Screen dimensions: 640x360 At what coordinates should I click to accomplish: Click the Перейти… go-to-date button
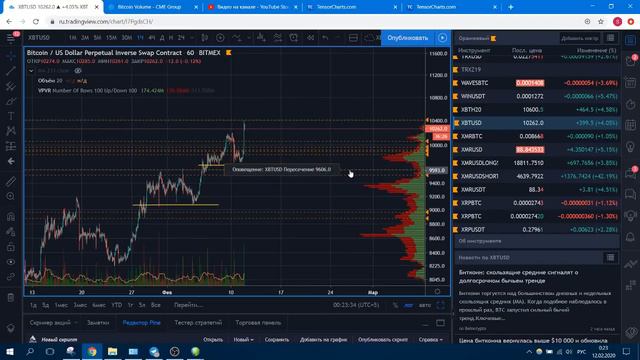[x=189, y=305]
